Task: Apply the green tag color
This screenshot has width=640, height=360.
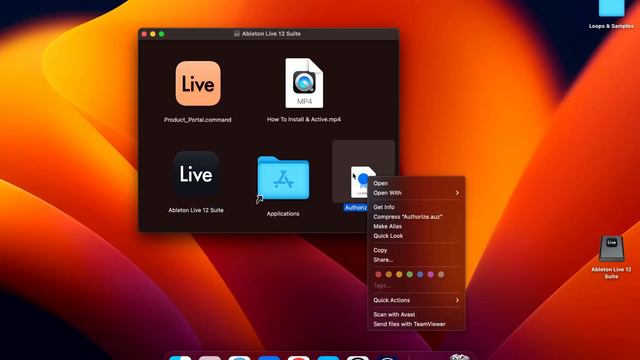Action: pyautogui.click(x=410, y=274)
